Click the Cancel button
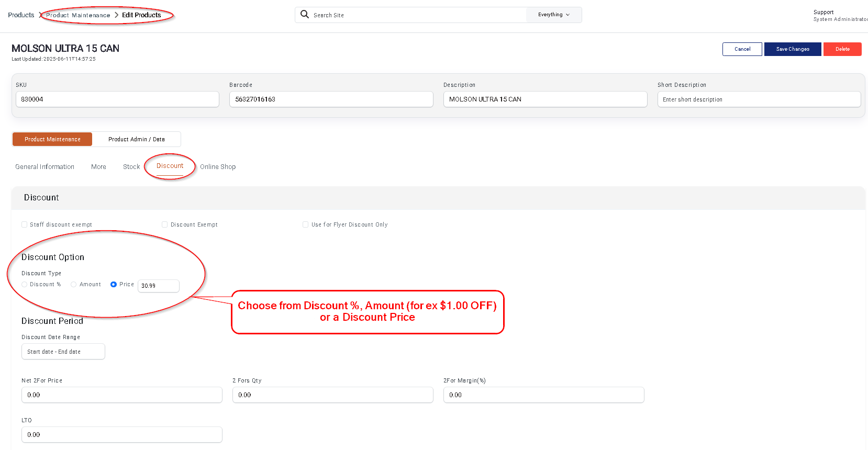This screenshot has height=450, width=868. coord(742,49)
